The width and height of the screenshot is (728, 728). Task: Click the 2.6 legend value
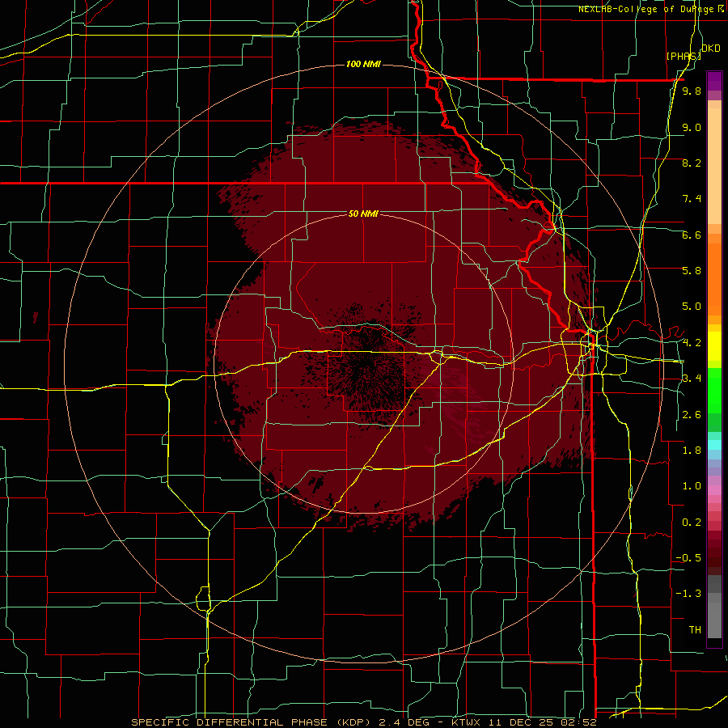click(x=692, y=415)
